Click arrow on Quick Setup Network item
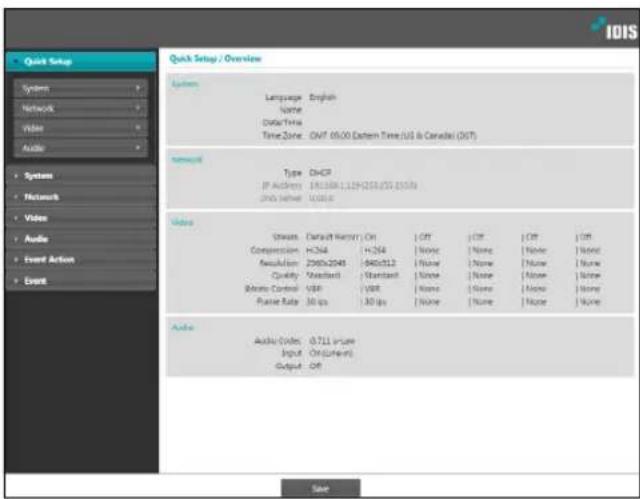This screenshot has width=640, height=499. tap(138, 108)
